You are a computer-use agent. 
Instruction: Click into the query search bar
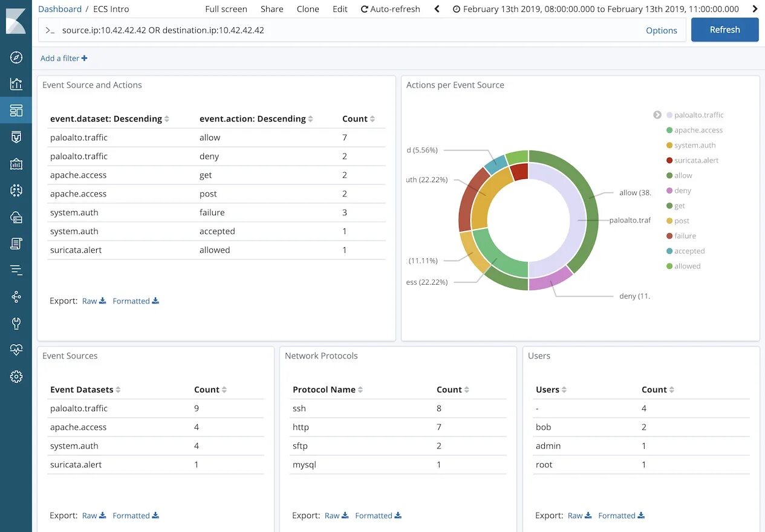click(351, 30)
